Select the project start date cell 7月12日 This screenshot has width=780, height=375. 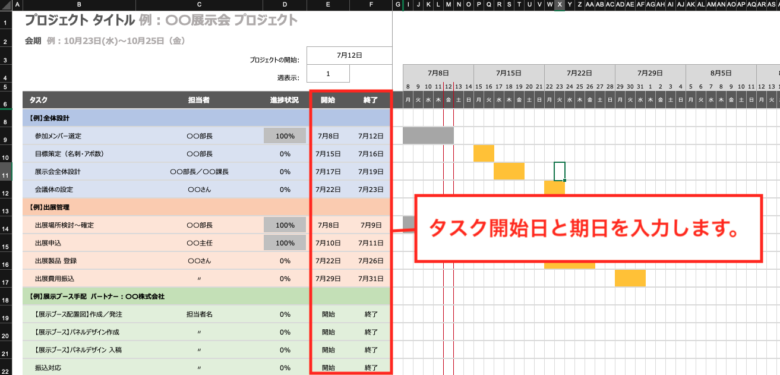[x=349, y=55]
